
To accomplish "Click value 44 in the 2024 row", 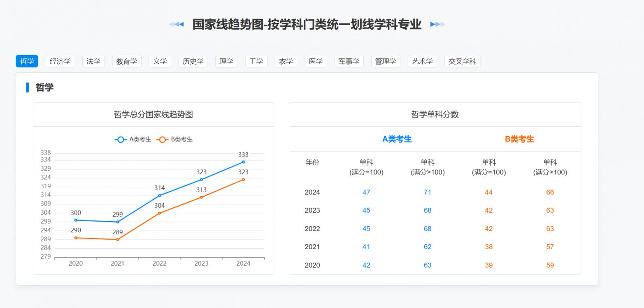I will pyautogui.click(x=489, y=192).
